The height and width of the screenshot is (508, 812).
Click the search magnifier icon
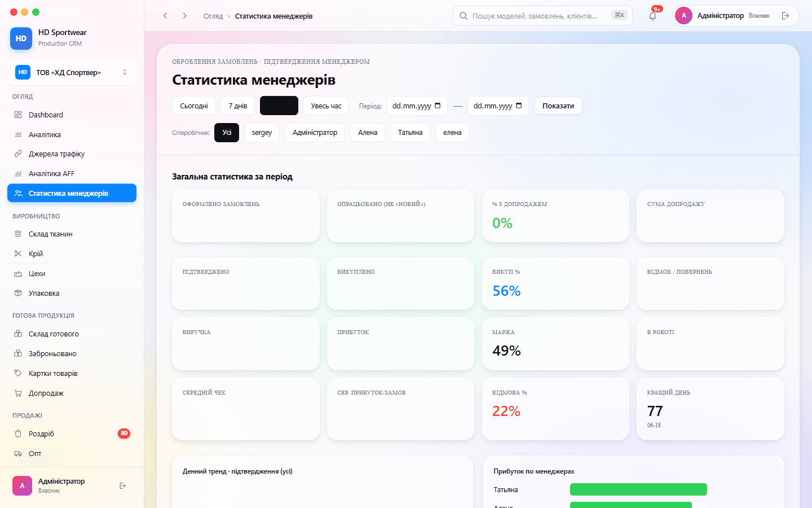point(464,16)
